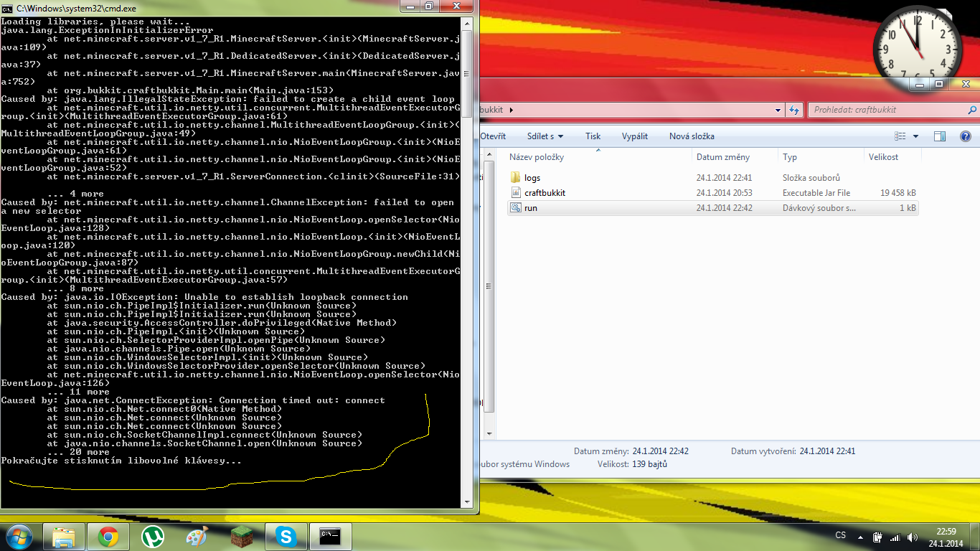Click the cmd scrollbar up arrow
This screenshot has height=551, width=980.
point(466,23)
